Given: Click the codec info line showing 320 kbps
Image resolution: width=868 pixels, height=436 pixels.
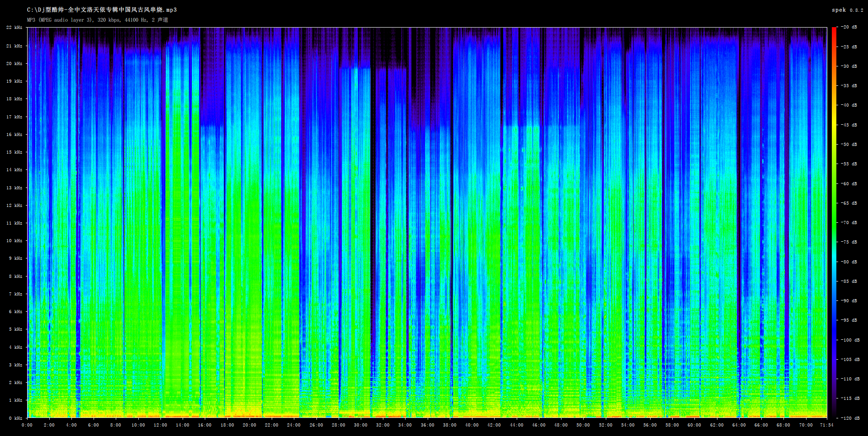Looking at the screenshot, I should [97, 20].
